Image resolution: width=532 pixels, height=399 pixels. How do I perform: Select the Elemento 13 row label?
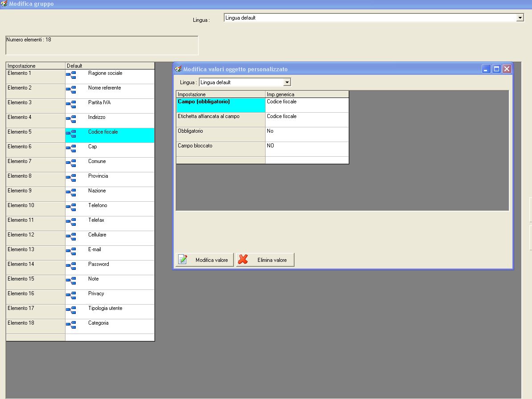pyautogui.click(x=36, y=253)
